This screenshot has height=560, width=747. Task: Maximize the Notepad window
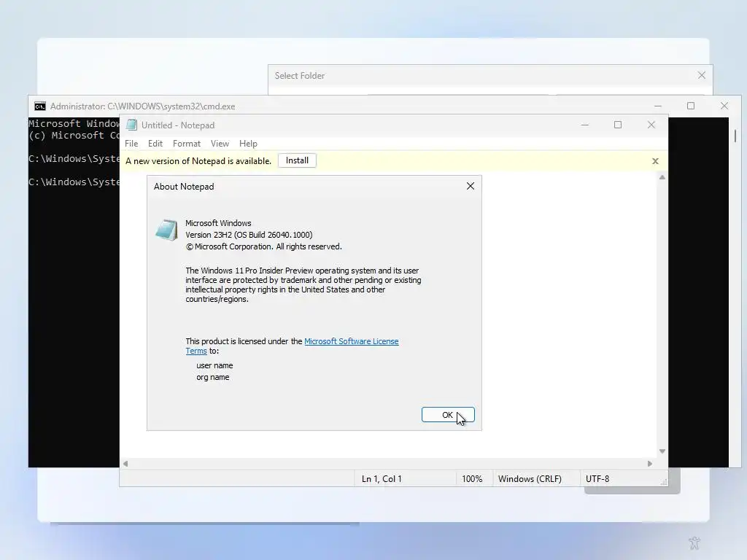click(x=618, y=125)
